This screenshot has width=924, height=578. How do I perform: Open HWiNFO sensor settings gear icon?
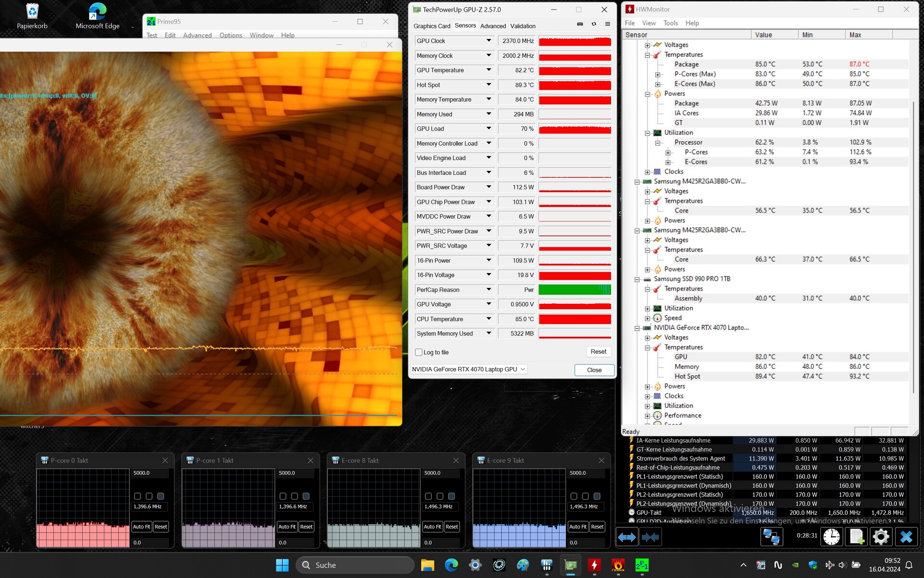pos(881,537)
